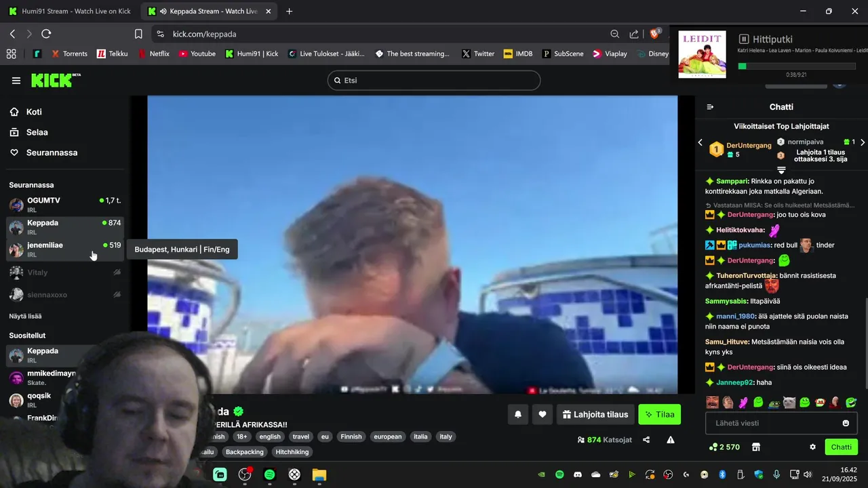Image resolution: width=868 pixels, height=488 pixels.
Task: Go to next top gifters page
Action: tap(863, 142)
